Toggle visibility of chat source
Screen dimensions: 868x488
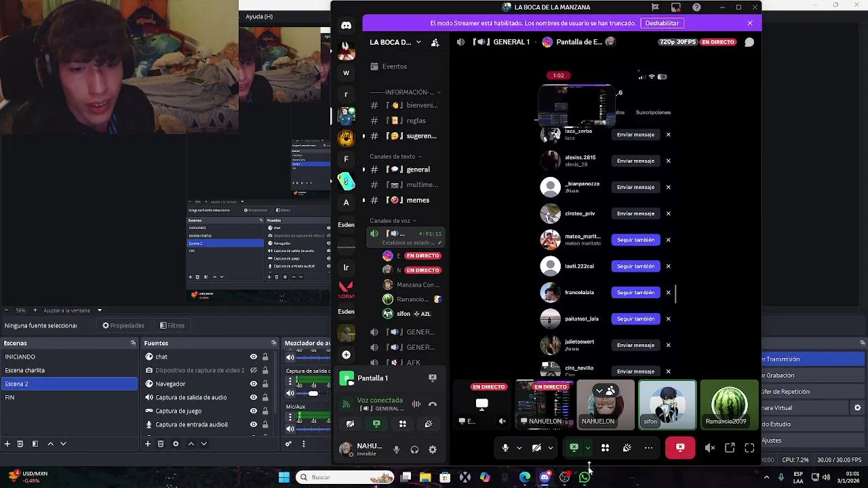[254, 357]
